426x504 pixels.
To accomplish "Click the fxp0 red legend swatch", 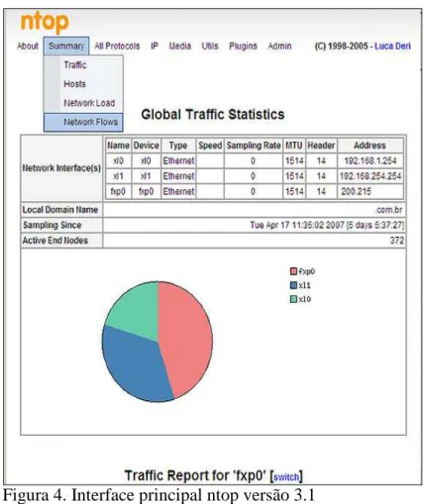I will pos(293,271).
